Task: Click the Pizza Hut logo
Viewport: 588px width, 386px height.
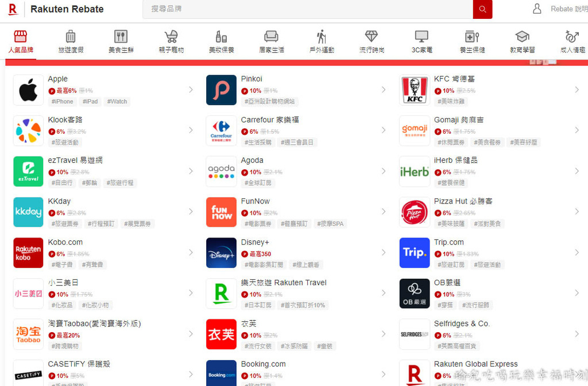Action: coord(415,212)
